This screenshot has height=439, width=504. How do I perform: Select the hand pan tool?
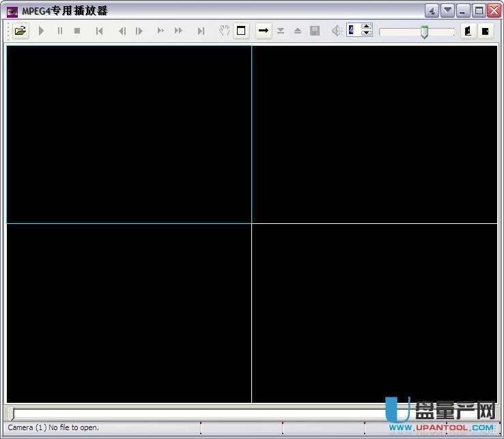[224, 31]
